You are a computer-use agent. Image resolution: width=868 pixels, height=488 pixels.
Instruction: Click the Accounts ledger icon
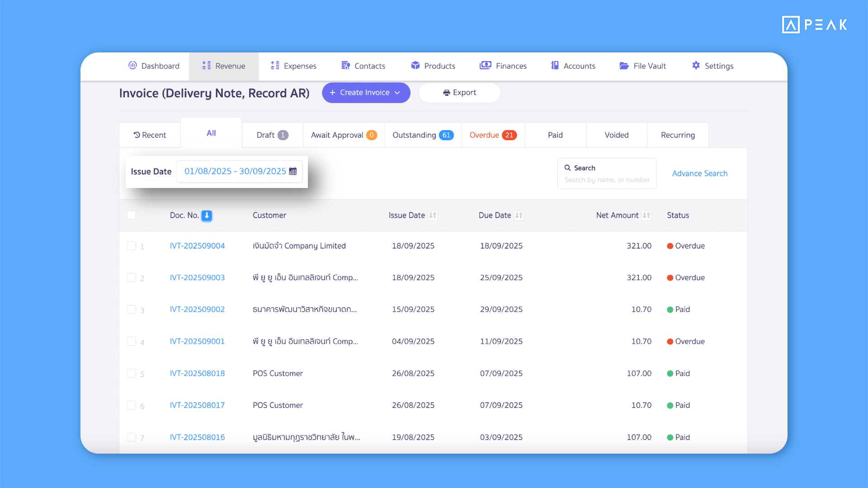tap(555, 66)
